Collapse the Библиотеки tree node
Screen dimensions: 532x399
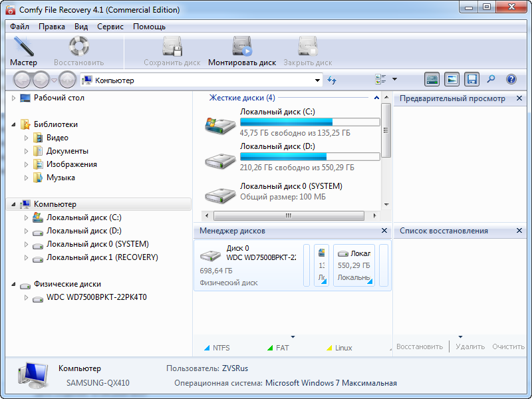tap(13, 124)
